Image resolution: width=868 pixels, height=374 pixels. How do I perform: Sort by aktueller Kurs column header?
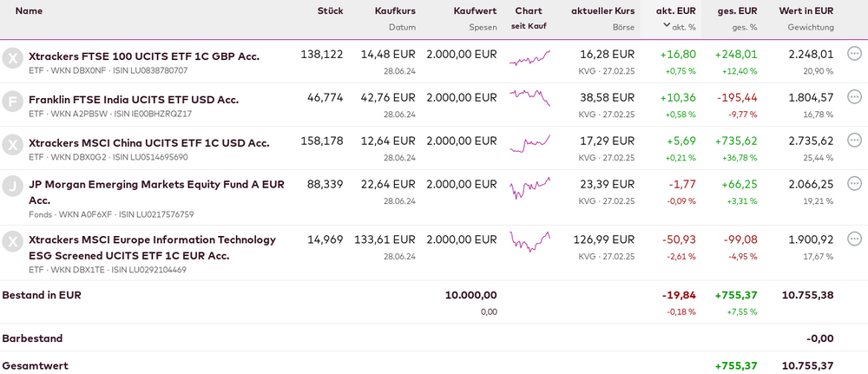pyautogui.click(x=602, y=10)
